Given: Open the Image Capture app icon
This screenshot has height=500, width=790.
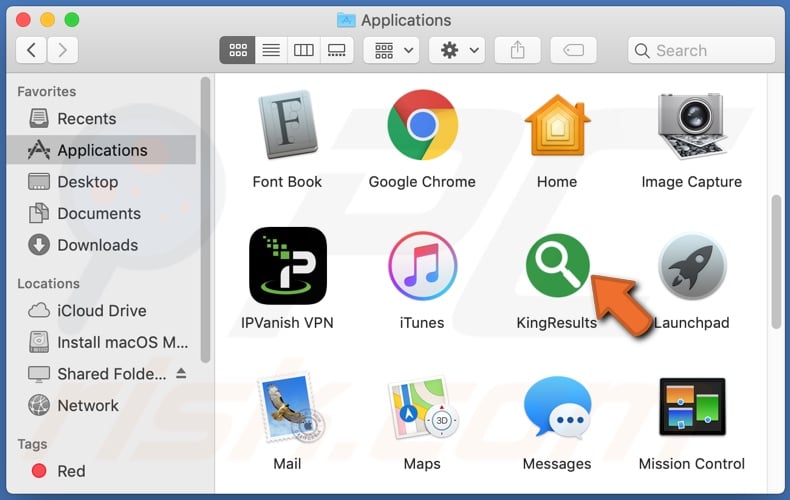Looking at the screenshot, I should [691, 126].
